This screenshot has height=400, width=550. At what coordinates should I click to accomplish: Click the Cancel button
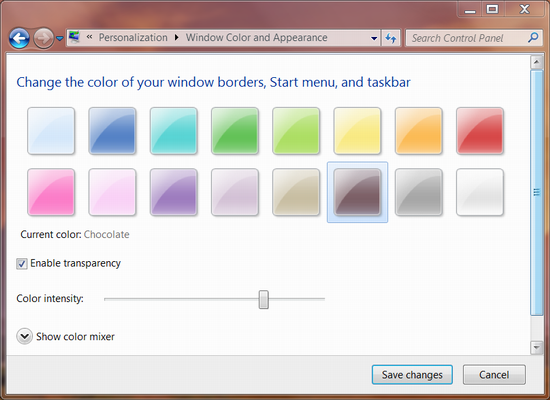pyautogui.click(x=494, y=375)
